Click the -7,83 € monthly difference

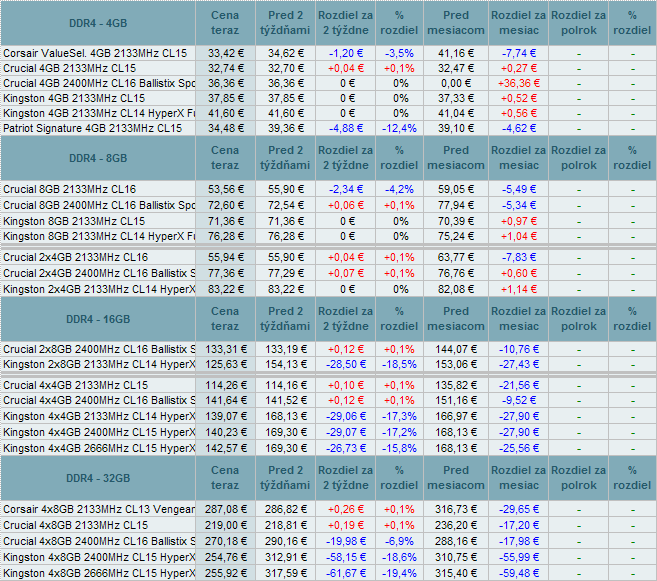coord(519,257)
